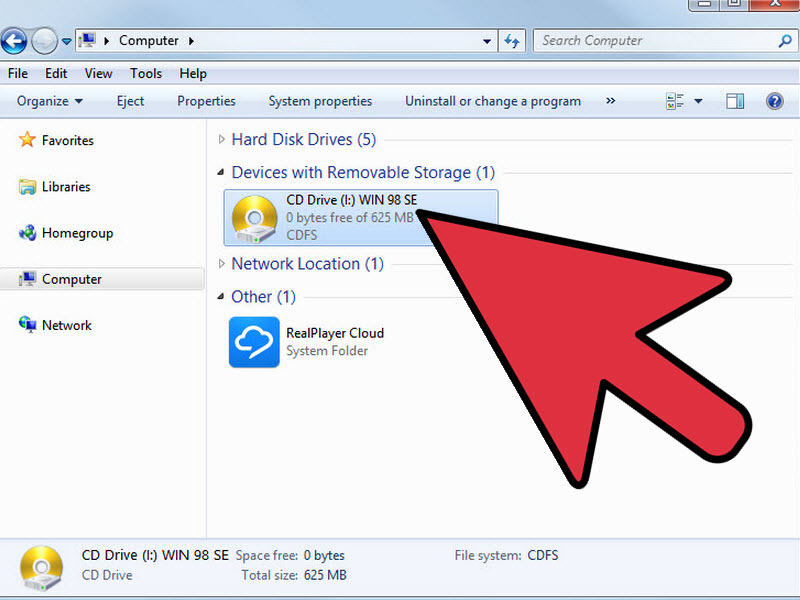Click the Favorites star icon
This screenshot has height=600, width=800.
coord(27,139)
